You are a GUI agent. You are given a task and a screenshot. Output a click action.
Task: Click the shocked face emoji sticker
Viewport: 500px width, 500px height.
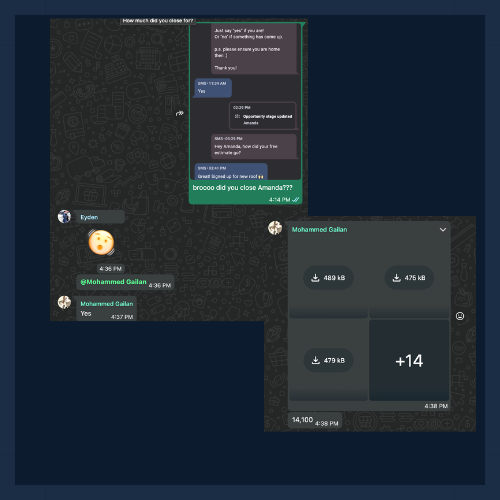pyautogui.click(x=101, y=242)
